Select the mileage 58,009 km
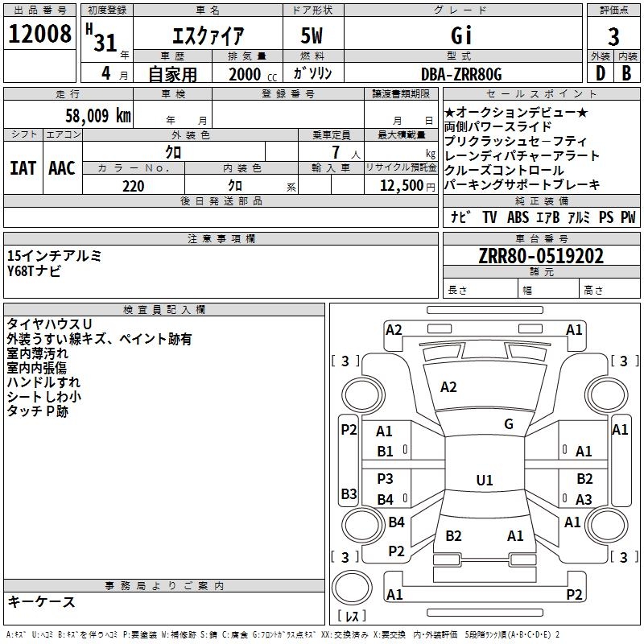The image size is (644, 644). 98,116
